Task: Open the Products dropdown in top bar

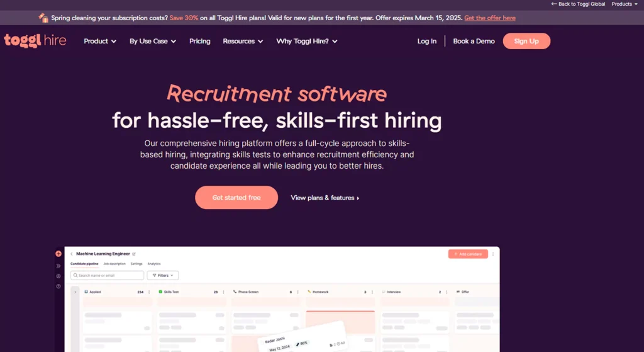Action: point(625,4)
